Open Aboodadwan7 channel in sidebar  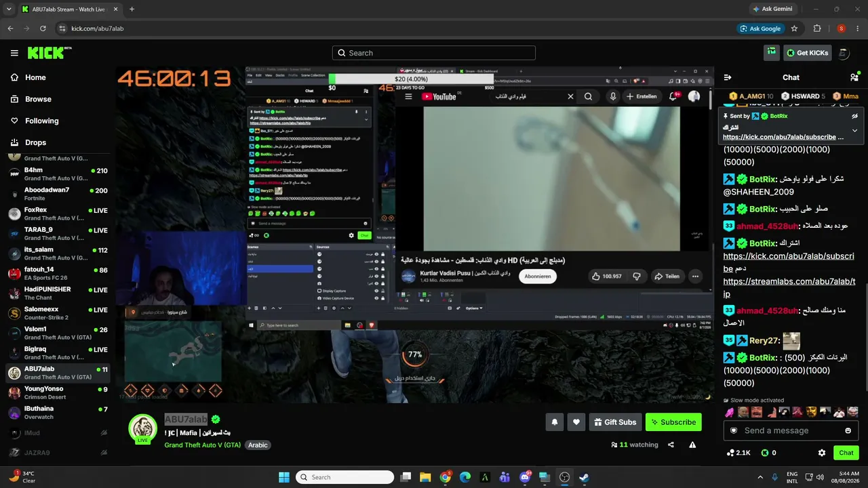pyautogui.click(x=57, y=194)
